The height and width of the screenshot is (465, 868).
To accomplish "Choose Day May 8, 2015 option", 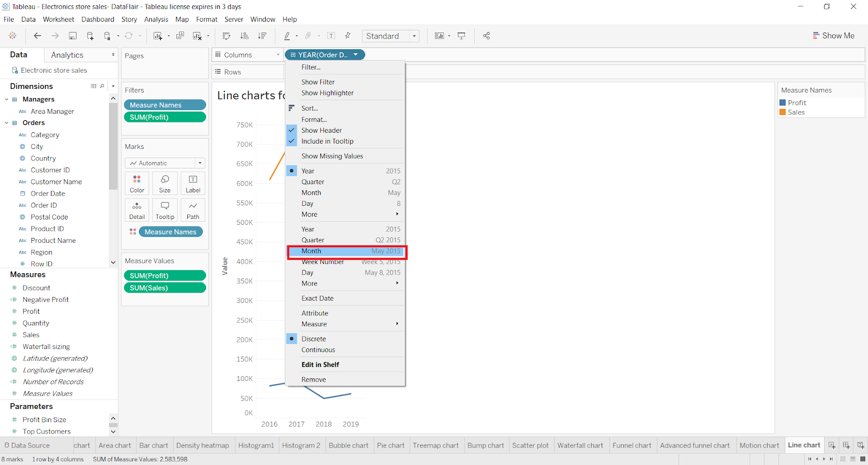I will click(345, 273).
